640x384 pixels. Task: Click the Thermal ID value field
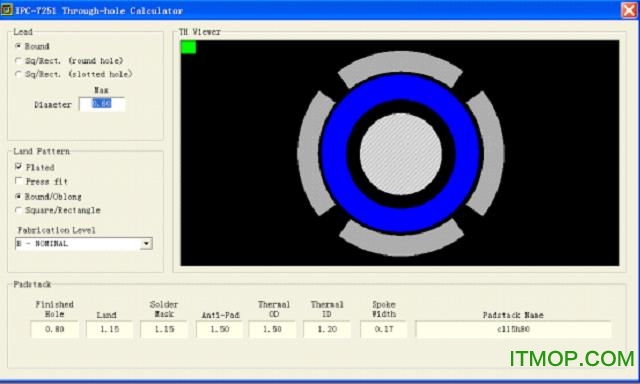[x=327, y=329]
